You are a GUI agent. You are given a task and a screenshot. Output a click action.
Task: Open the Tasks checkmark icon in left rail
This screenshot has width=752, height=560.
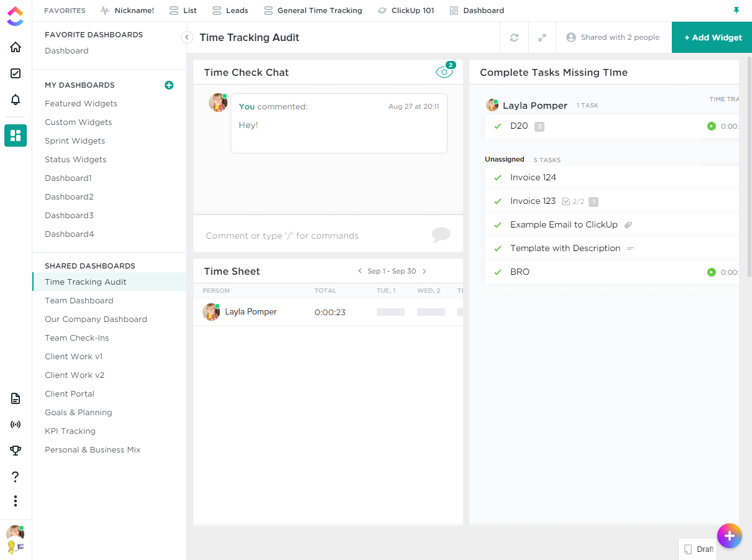pyautogui.click(x=16, y=73)
